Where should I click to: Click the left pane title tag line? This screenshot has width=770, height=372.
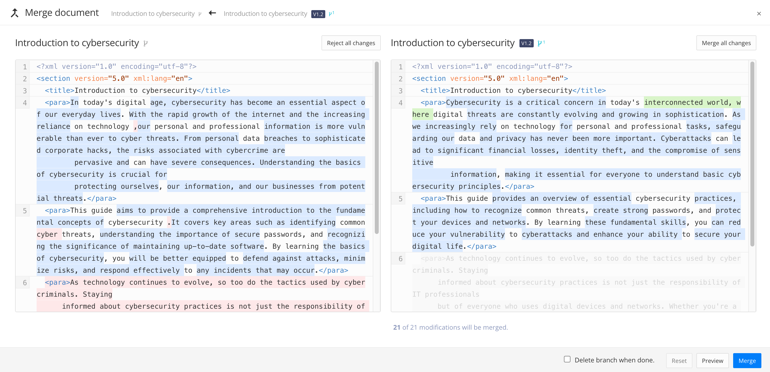pos(137,91)
